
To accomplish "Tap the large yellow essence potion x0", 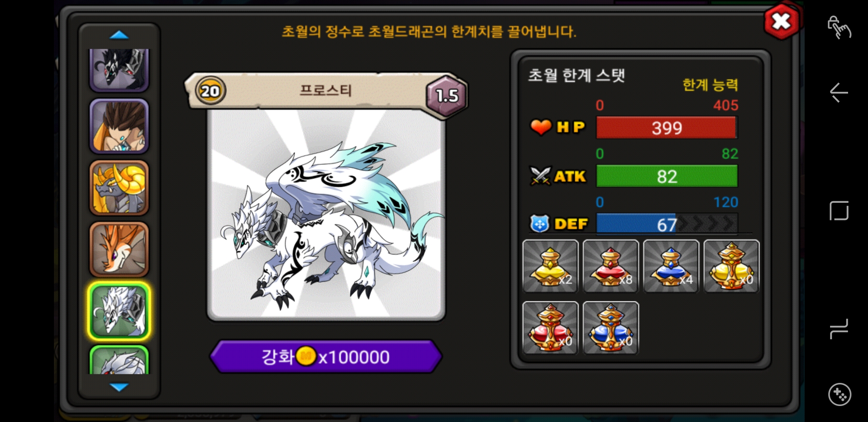I will [732, 266].
